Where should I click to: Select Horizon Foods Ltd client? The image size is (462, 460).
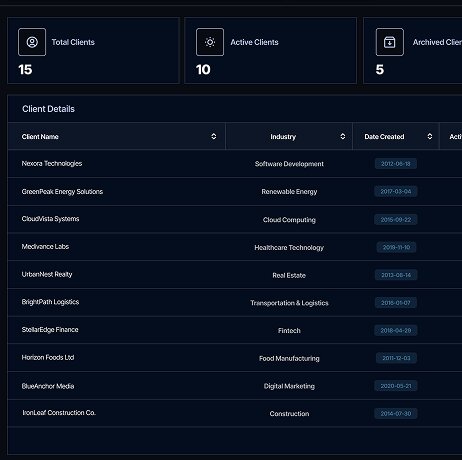coord(48,357)
